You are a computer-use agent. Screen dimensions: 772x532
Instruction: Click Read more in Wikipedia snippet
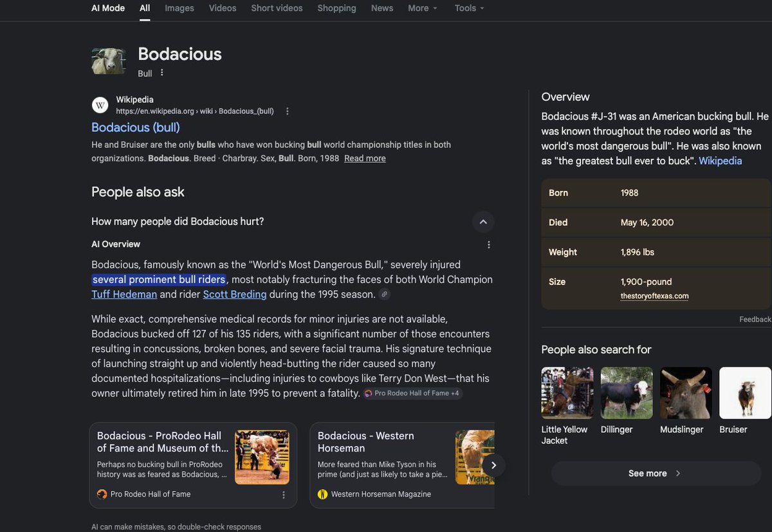[x=365, y=158]
